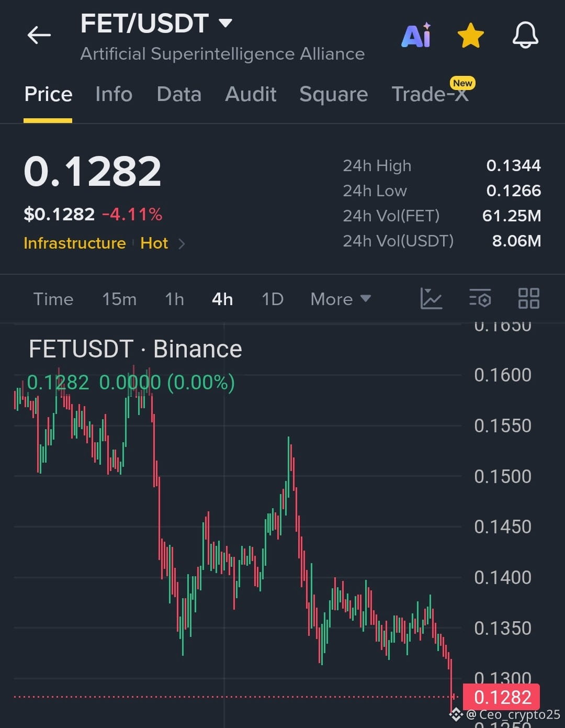Image resolution: width=565 pixels, height=728 pixels.
Task: Open the Square tab
Action: (x=333, y=94)
